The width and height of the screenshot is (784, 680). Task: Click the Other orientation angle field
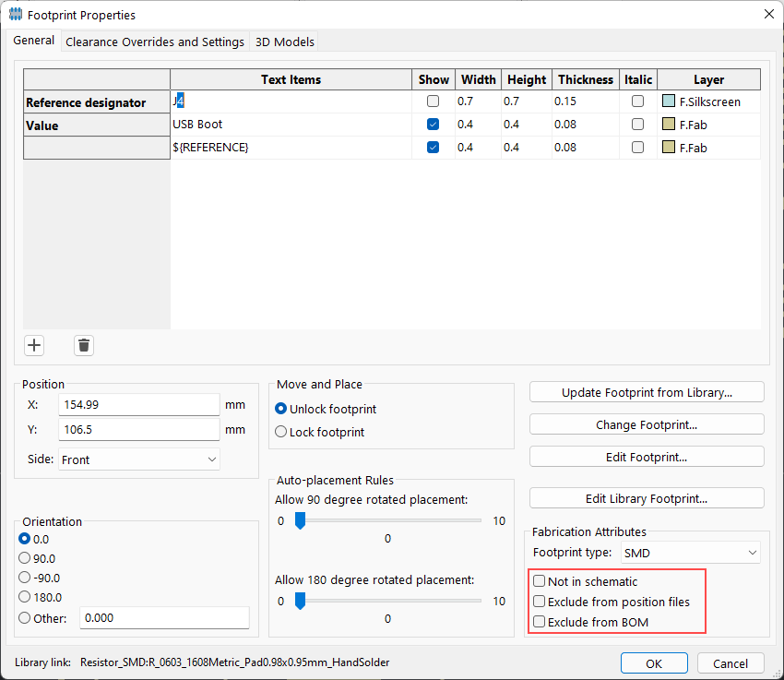pyautogui.click(x=164, y=617)
